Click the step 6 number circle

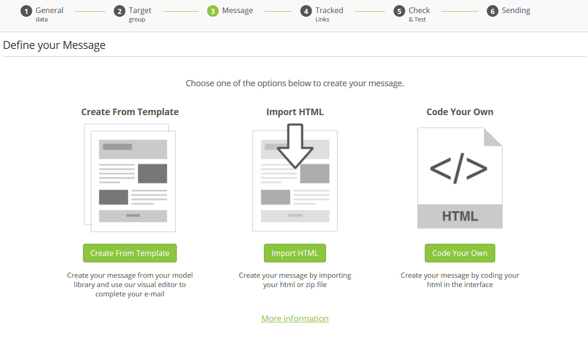coord(492,11)
